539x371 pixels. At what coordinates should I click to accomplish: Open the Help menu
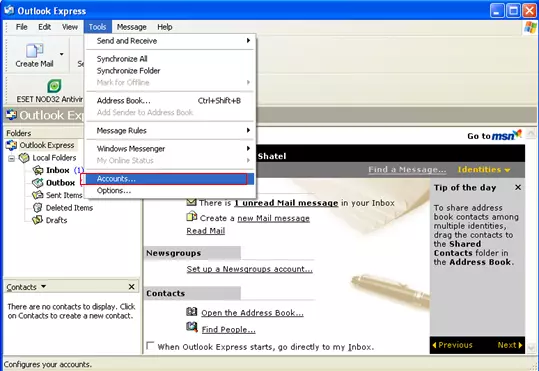[165, 27]
